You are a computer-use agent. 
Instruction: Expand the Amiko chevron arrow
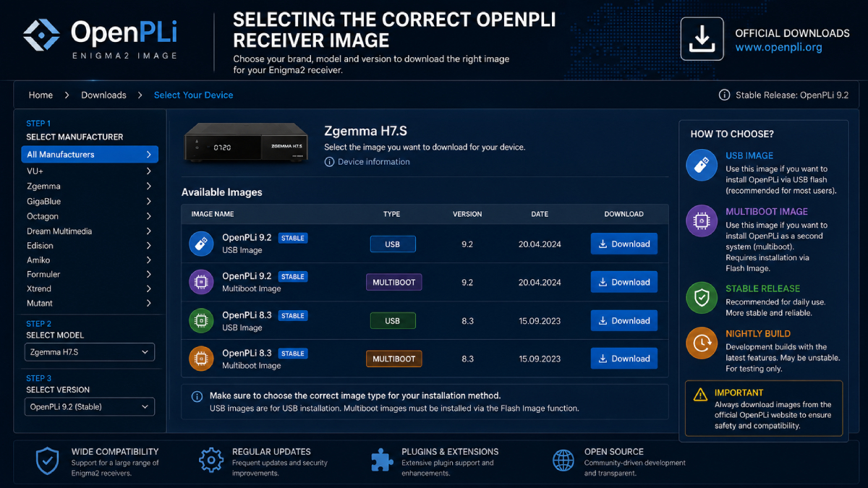(148, 260)
